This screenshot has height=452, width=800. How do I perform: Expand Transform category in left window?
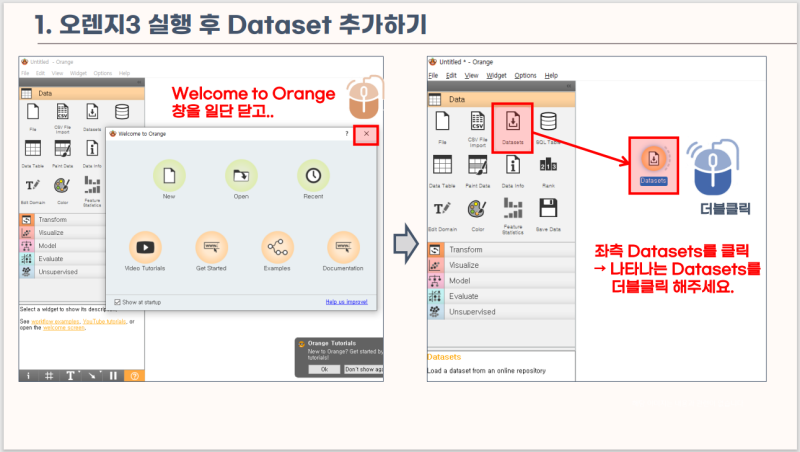click(x=62, y=219)
